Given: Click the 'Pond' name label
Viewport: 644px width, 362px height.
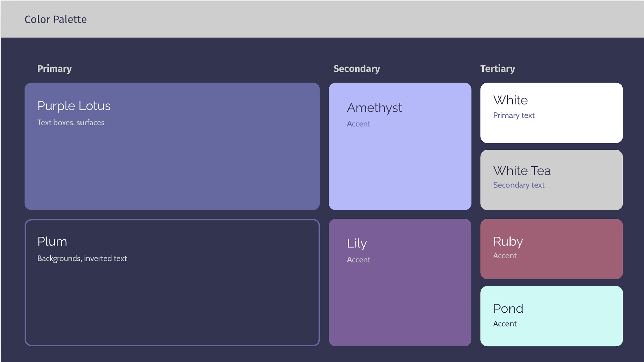Looking at the screenshot, I should (508, 309).
